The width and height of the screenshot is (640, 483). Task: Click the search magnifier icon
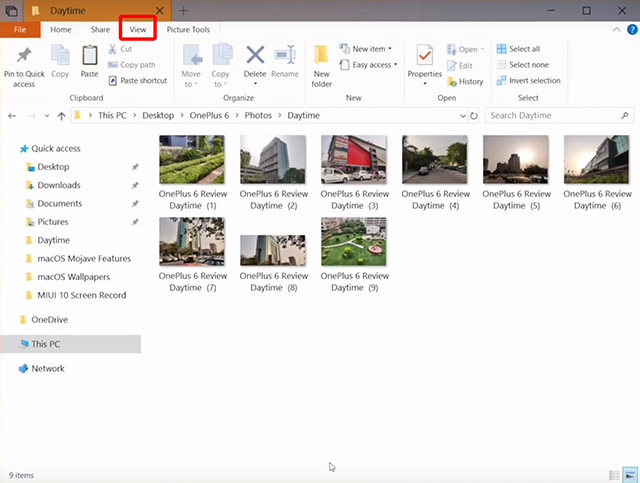(x=624, y=116)
